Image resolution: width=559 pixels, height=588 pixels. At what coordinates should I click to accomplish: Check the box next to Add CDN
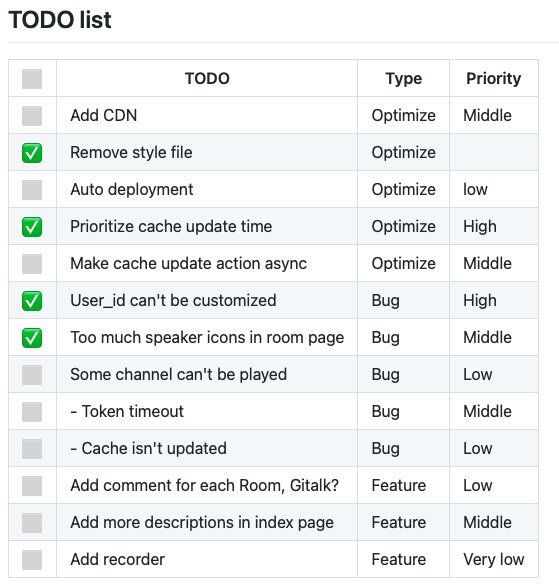(x=32, y=116)
